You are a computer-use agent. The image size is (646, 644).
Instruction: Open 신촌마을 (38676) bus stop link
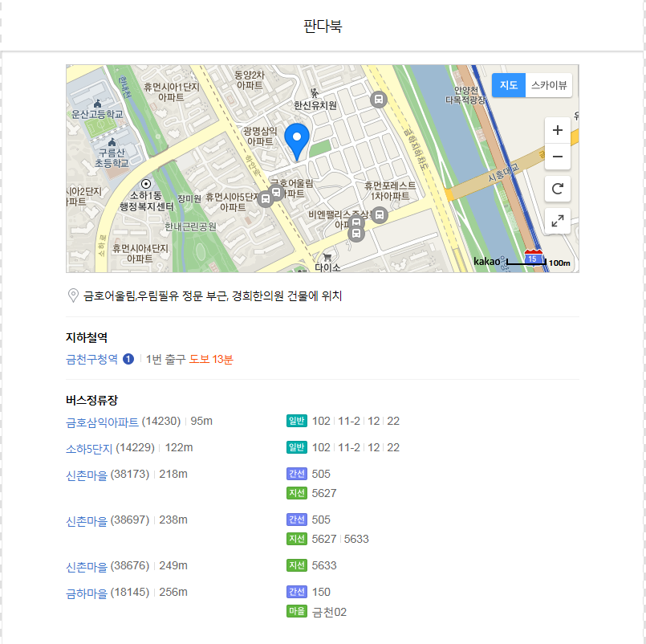tap(86, 566)
